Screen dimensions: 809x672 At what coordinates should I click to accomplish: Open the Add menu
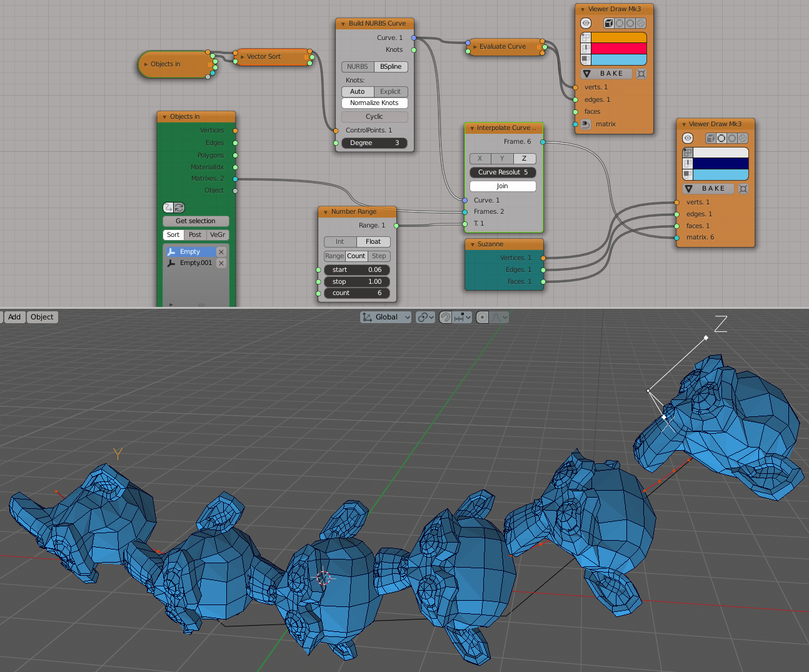14,317
